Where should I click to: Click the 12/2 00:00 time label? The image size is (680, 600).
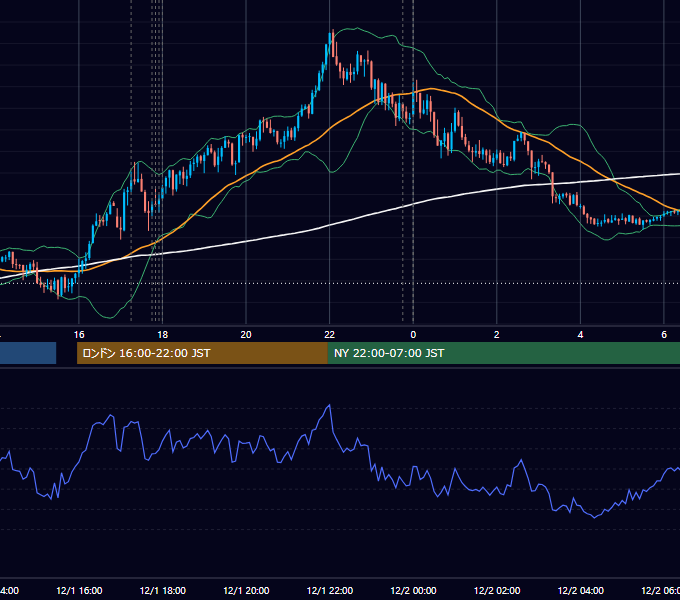click(413, 590)
